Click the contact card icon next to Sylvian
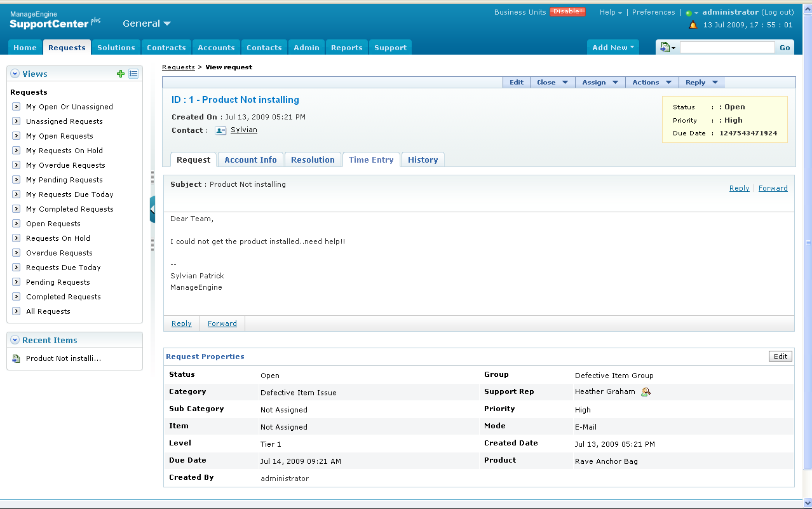The height and width of the screenshot is (509, 812). [x=220, y=130]
